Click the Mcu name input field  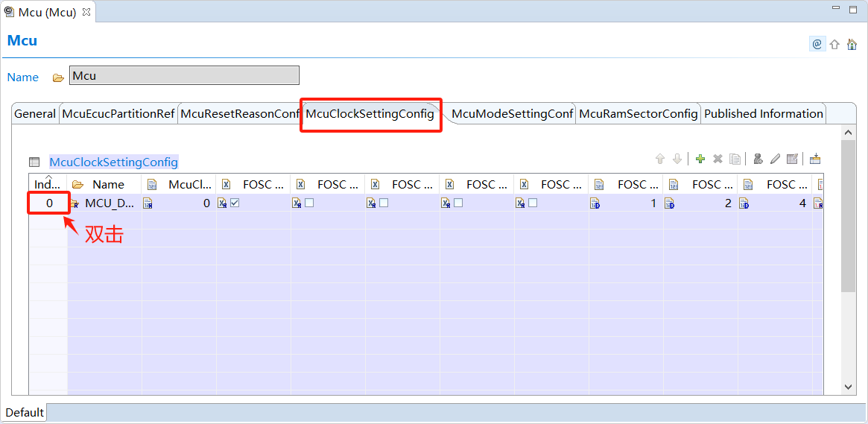[x=184, y=75]
